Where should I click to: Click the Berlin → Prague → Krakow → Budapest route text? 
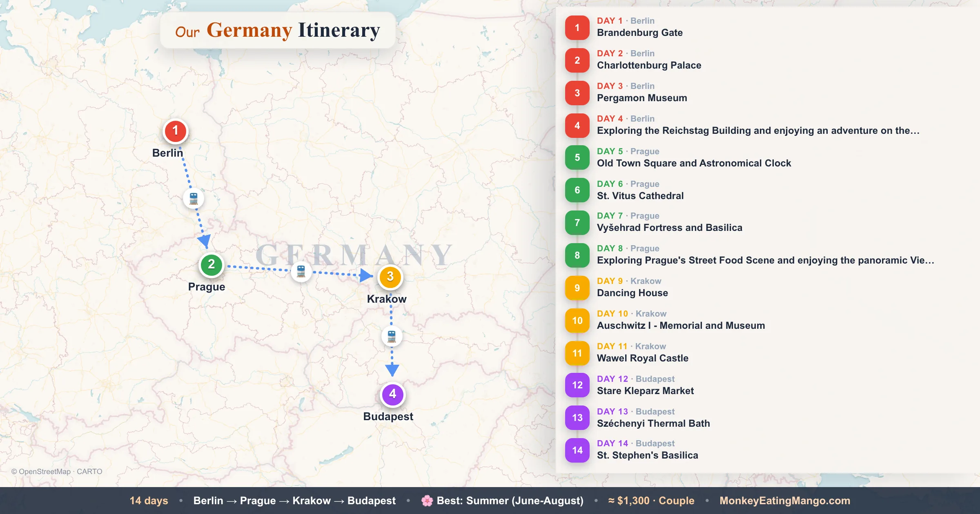pyautogui.click(x=294, y=501)
